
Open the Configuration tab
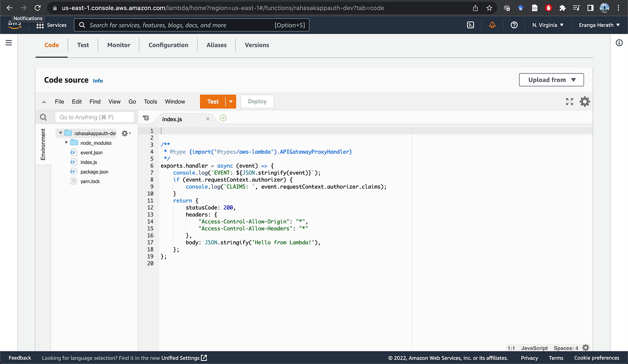(168, 45)
